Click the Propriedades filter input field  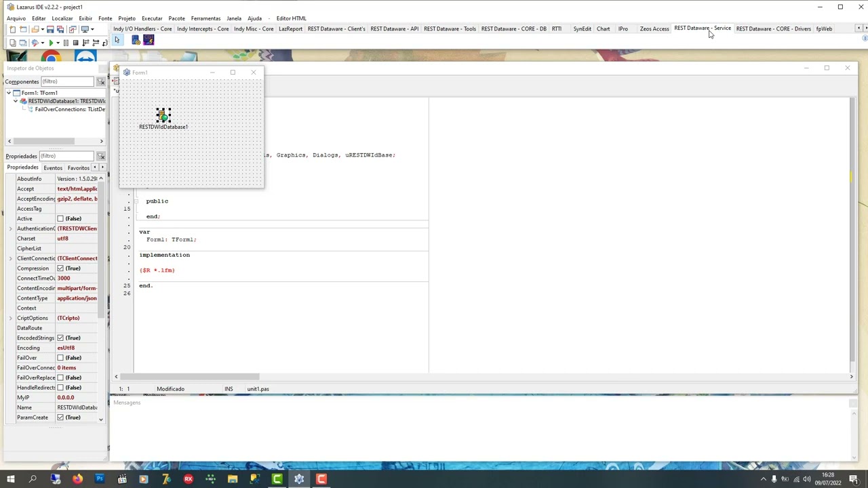[66, 156]
